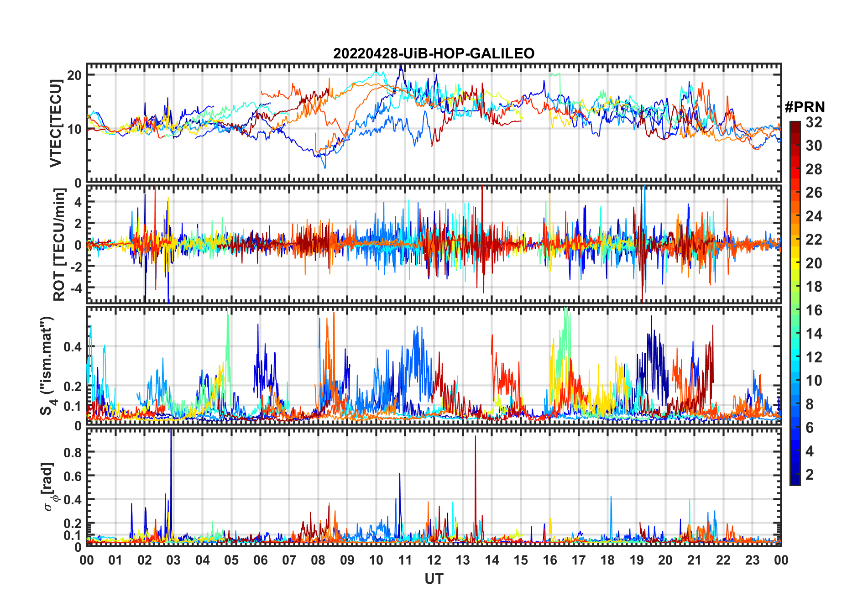Click the sigma phi [rad] y-axis label
Screen dimensions: 868x607
(49, 487)
